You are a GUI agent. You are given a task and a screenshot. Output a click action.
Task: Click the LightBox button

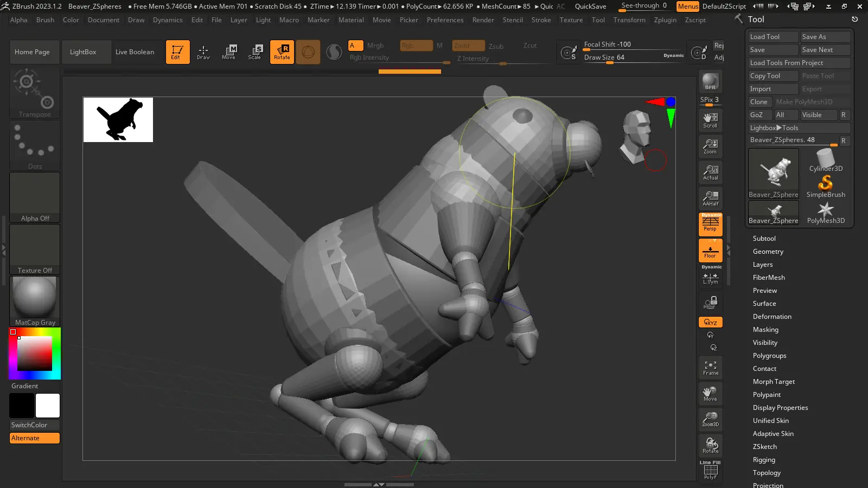click(x=83, y=52)
